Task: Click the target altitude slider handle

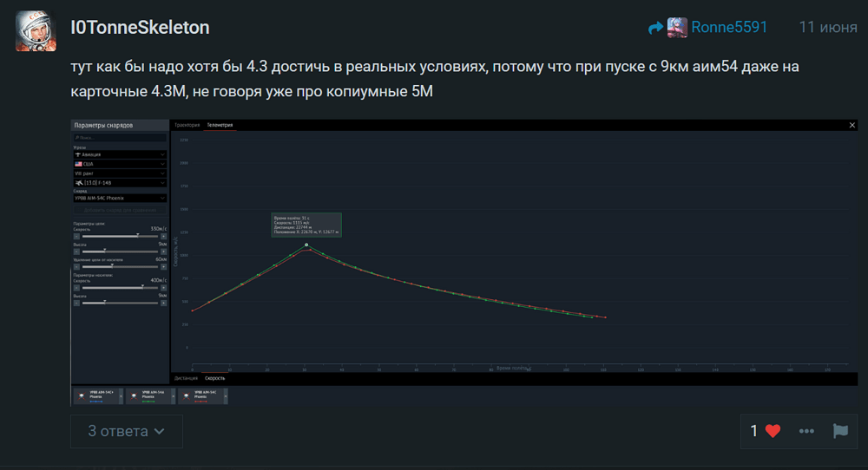Action: 105,251
